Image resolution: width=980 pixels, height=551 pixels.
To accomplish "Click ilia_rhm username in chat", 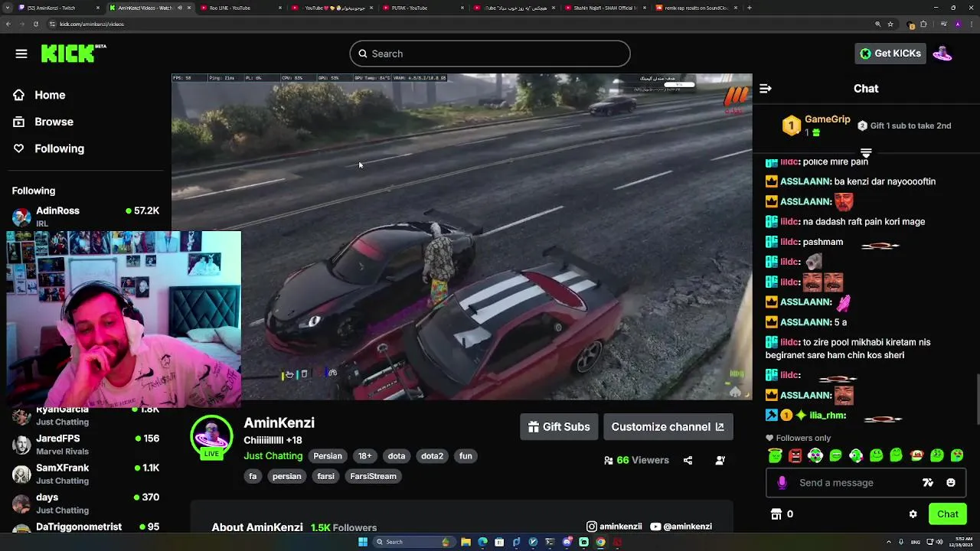I will pyautogui.click(x=827, y=416).
